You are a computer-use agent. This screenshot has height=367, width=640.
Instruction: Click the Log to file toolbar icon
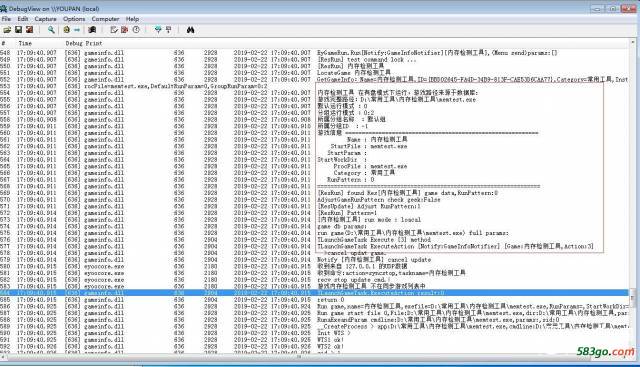coord(29,30)
